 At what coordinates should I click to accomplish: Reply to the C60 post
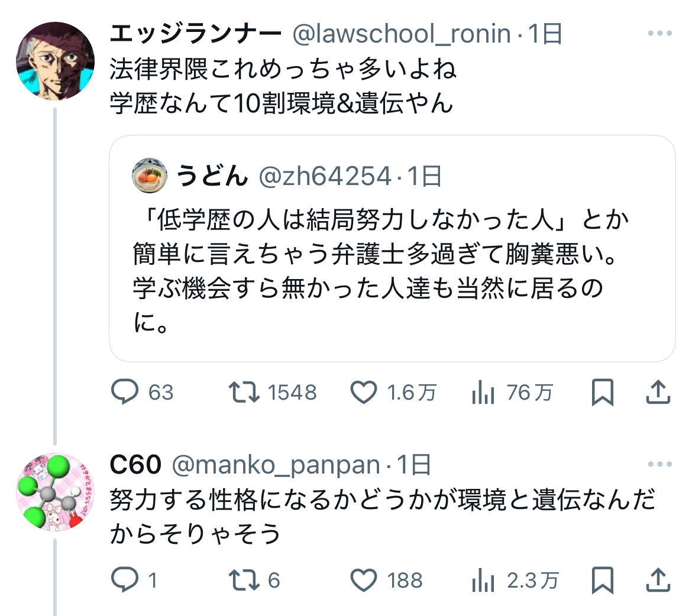125,580
